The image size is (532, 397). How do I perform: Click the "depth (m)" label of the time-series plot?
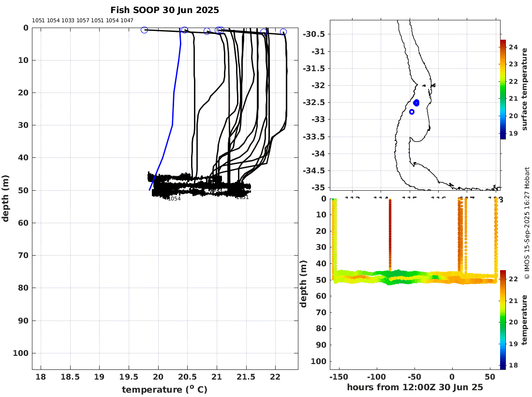click(303, 284)
